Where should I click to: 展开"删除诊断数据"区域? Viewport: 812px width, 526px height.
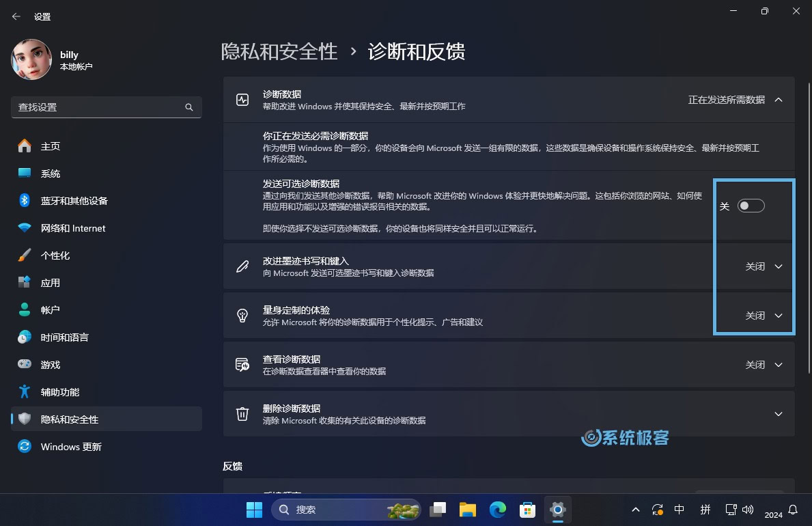coord(779,413)
